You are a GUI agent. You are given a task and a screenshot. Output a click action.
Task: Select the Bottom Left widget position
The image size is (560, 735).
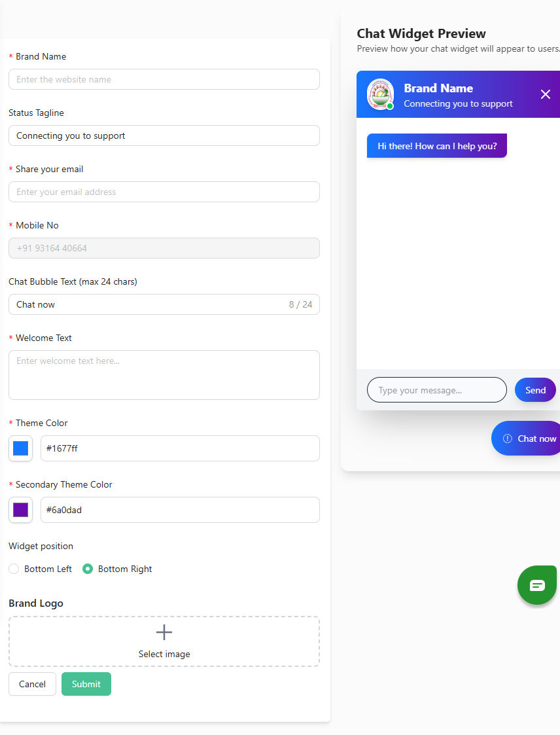click(14, 569)
